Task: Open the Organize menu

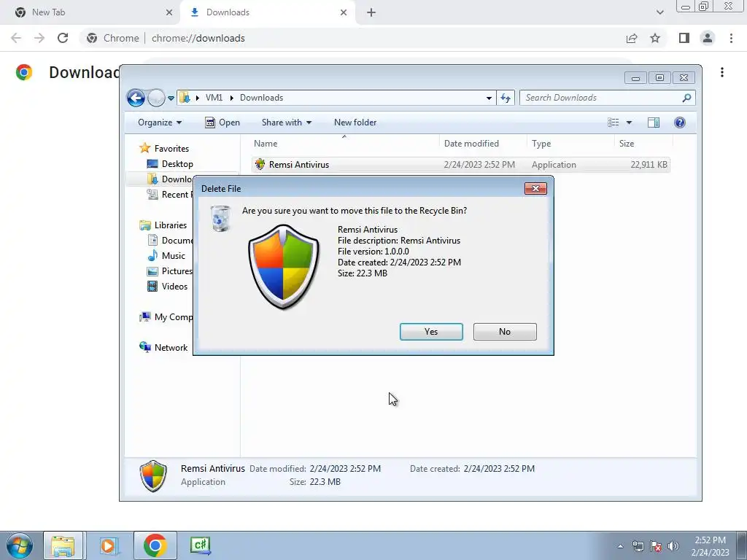Action: pyautogui.click(x=160, y=122)
